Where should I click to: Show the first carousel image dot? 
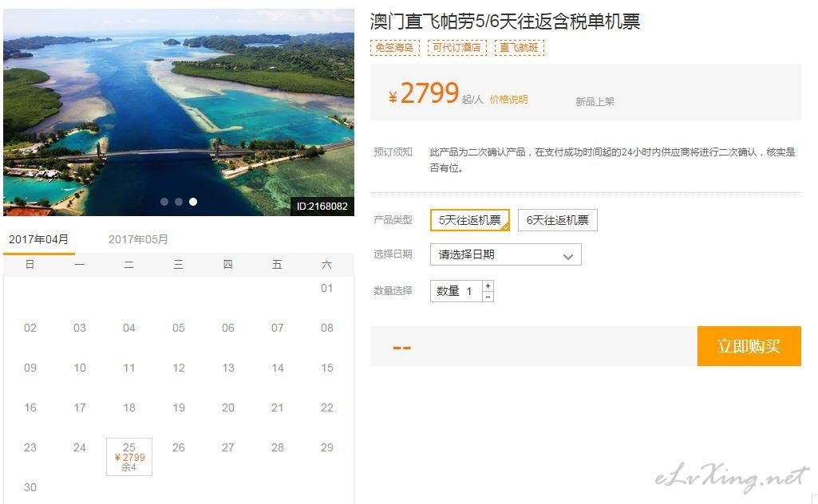[x=164, y=202]
